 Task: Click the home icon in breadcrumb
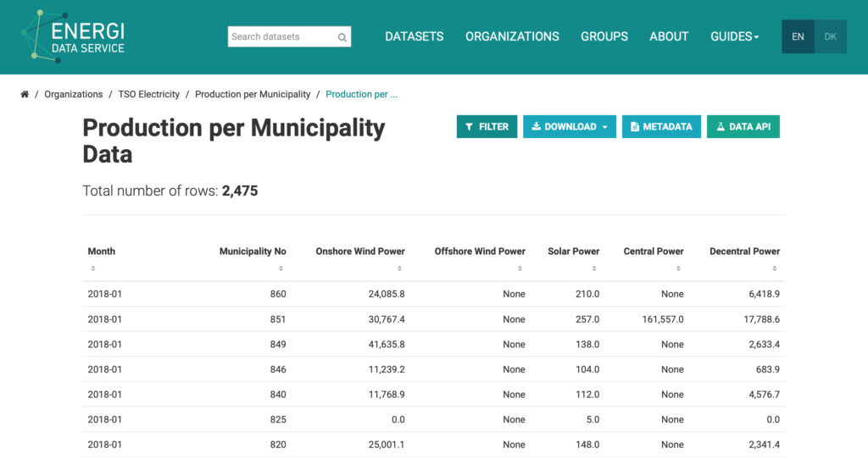click(x=25, y=94)
